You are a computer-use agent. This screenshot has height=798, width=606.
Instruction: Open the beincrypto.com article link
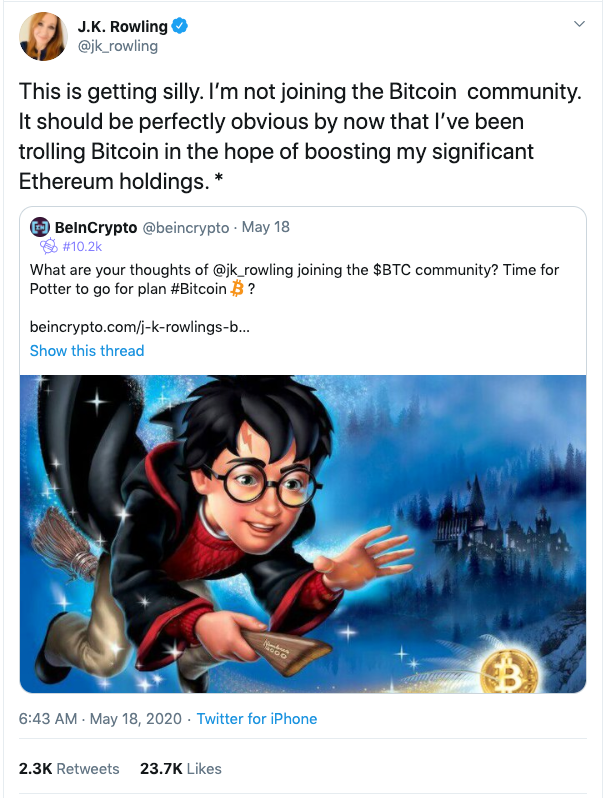(x=140, y=327)
